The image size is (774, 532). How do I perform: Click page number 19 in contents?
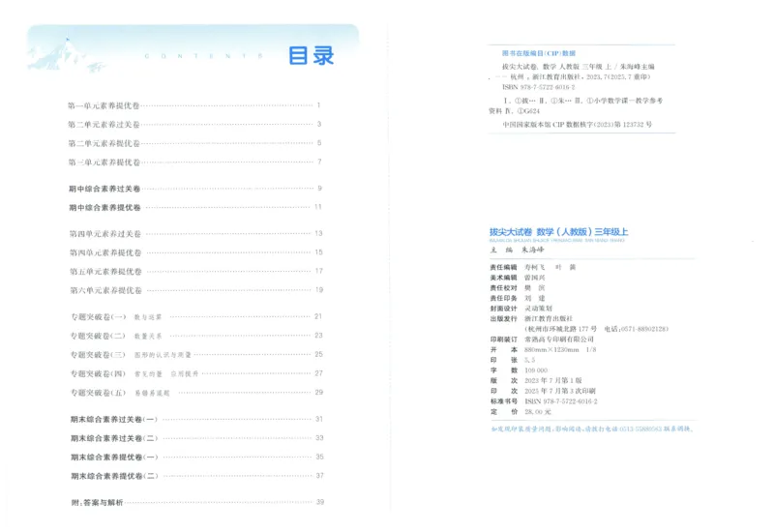click(x=319, y=289)
